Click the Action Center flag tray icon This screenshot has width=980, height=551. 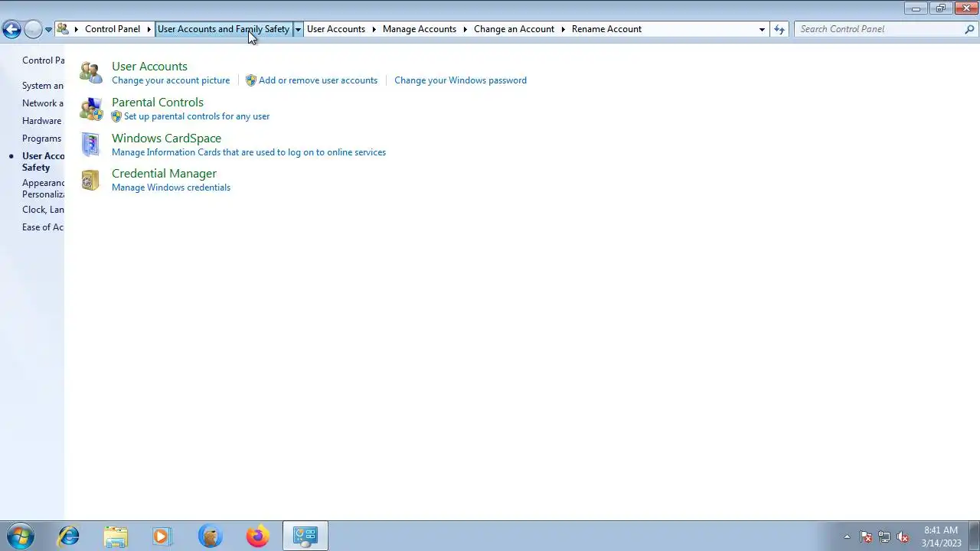[x=866, y=536]
